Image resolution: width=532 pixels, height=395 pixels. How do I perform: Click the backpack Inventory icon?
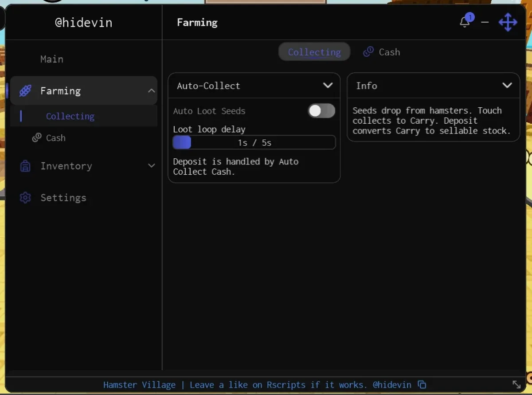click(x=25, y=166)
